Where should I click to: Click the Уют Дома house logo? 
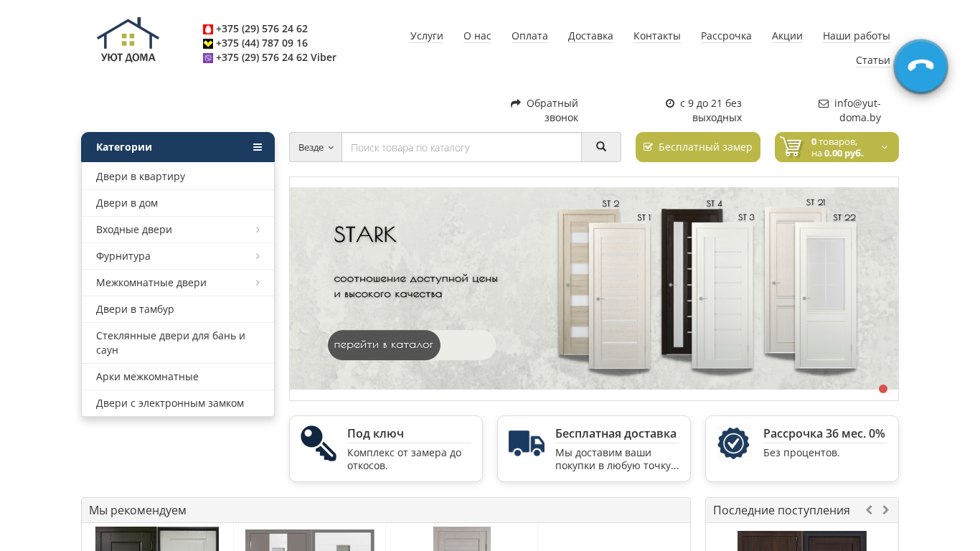(128, 40)
